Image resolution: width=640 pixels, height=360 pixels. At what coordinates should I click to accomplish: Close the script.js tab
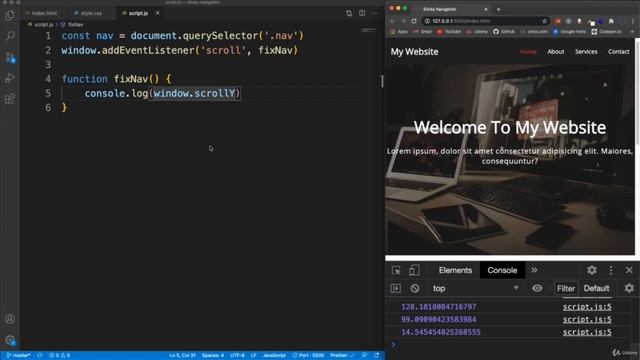[x=157, y=13]
